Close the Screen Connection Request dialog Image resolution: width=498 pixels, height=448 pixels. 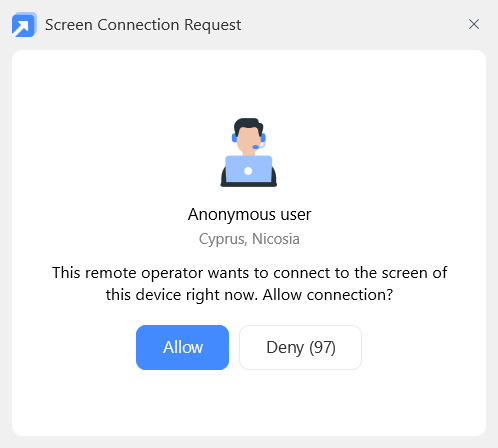(474, 24)
